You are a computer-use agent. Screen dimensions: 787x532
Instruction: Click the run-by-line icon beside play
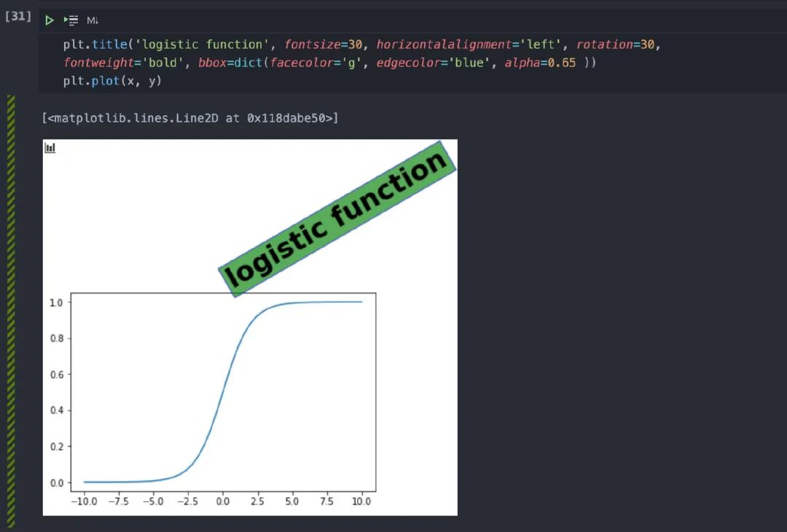(x=71, y=20)
